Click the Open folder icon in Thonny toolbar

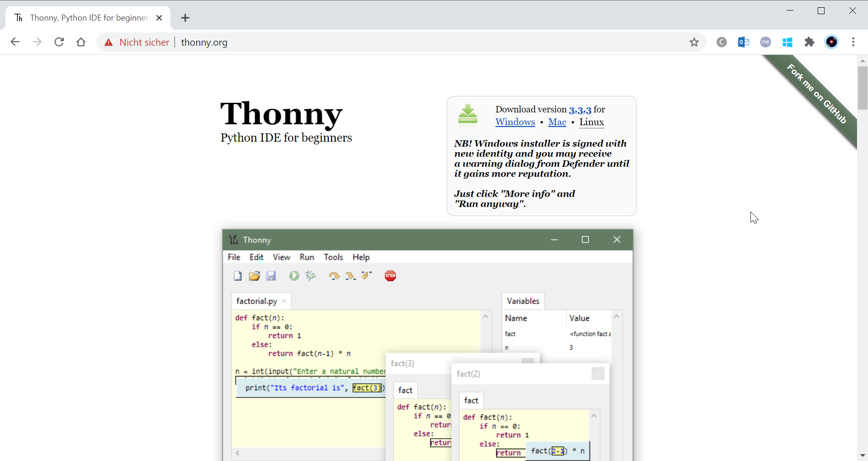click(254, 276)
